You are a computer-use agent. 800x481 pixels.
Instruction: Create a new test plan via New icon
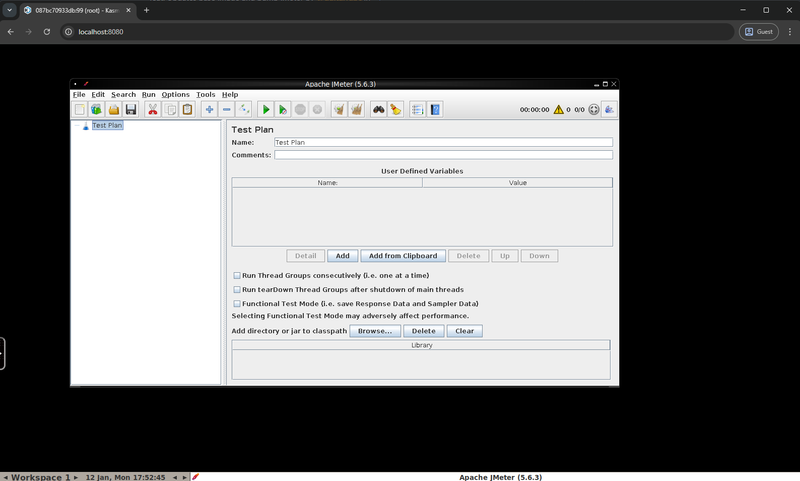point(80,109)
